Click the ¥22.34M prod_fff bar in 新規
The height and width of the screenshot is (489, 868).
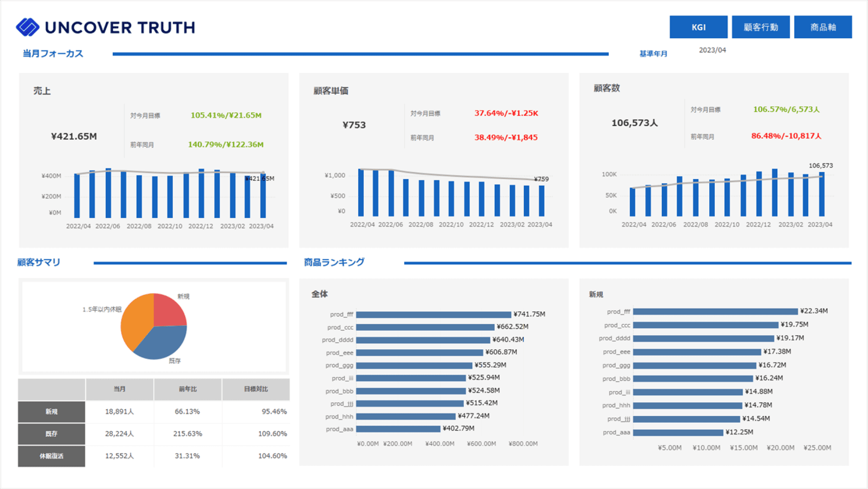[715, 311]
